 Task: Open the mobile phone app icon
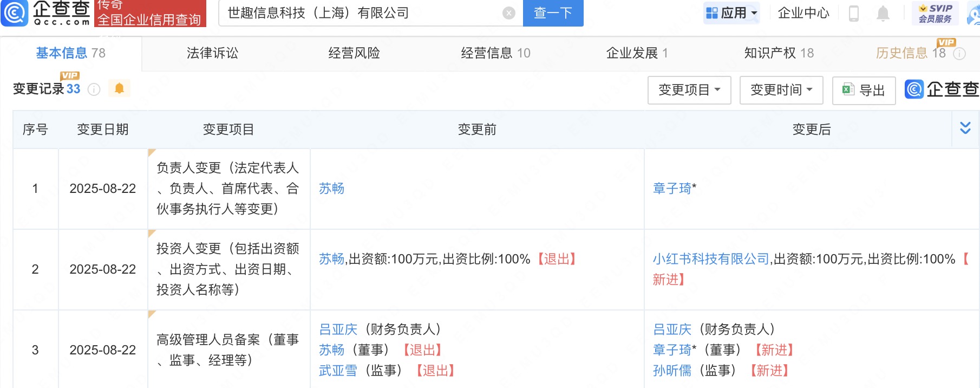[854, 13]
